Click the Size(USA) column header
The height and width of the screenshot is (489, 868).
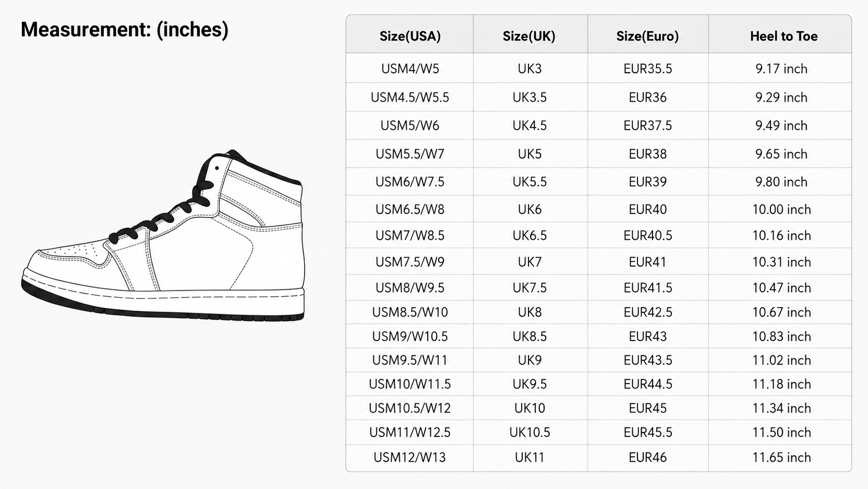pos(410,36)
